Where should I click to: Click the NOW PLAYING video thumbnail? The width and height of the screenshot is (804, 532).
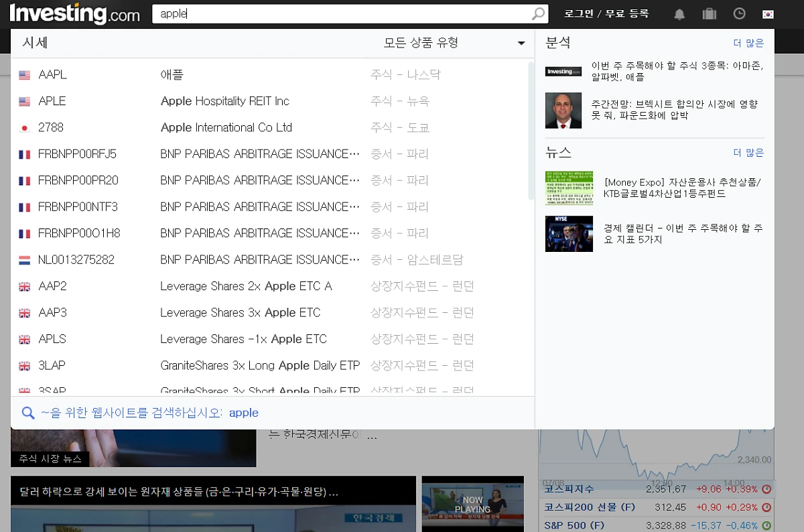pyautogui.click(x=472, y=504)
